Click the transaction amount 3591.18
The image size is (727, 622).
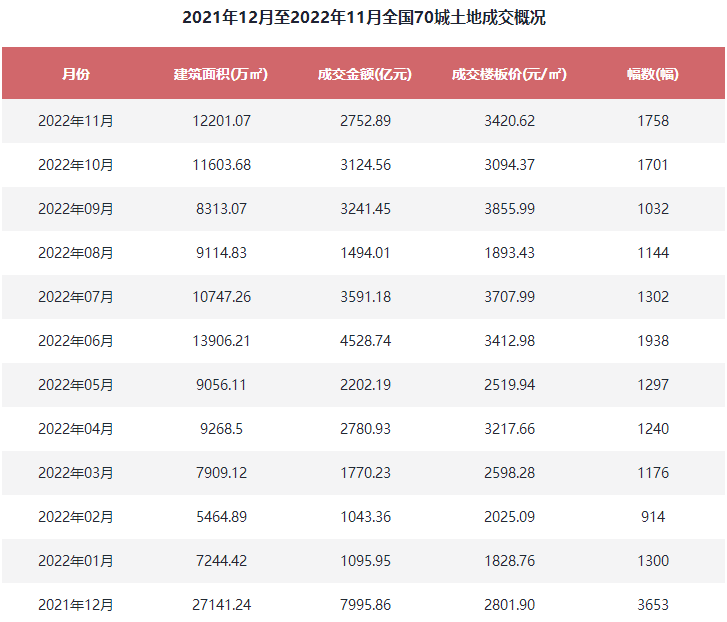tap(365, 297)
